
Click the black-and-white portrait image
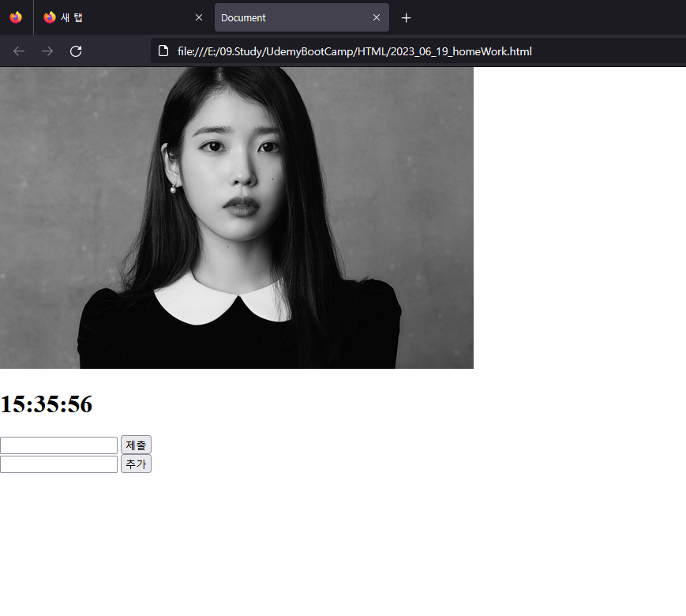(237, 218)
